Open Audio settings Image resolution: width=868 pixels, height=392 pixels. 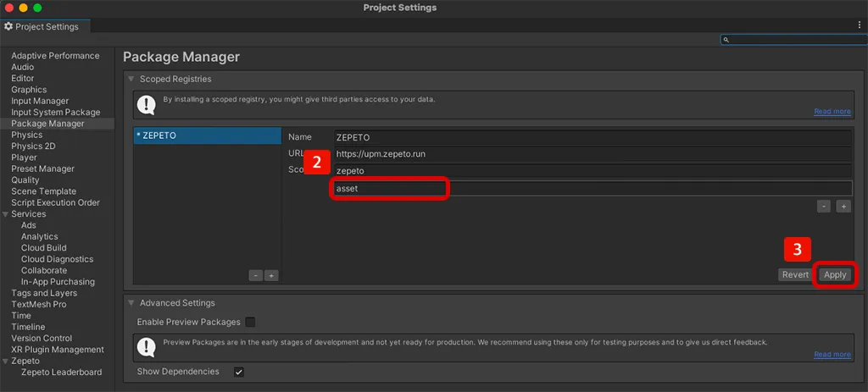click(23, 67)
